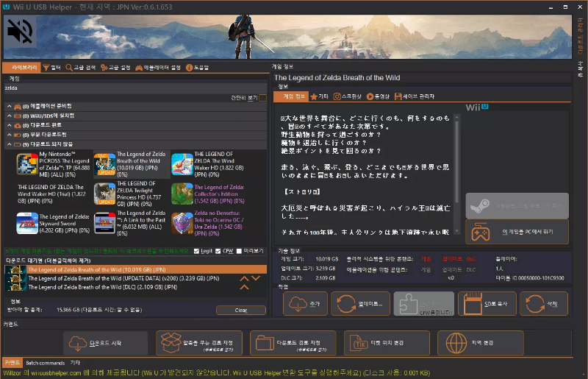Open 에뮬레이터 설정 gamepad settings
This screenshot has width=588, height=379.
point(158,68)
